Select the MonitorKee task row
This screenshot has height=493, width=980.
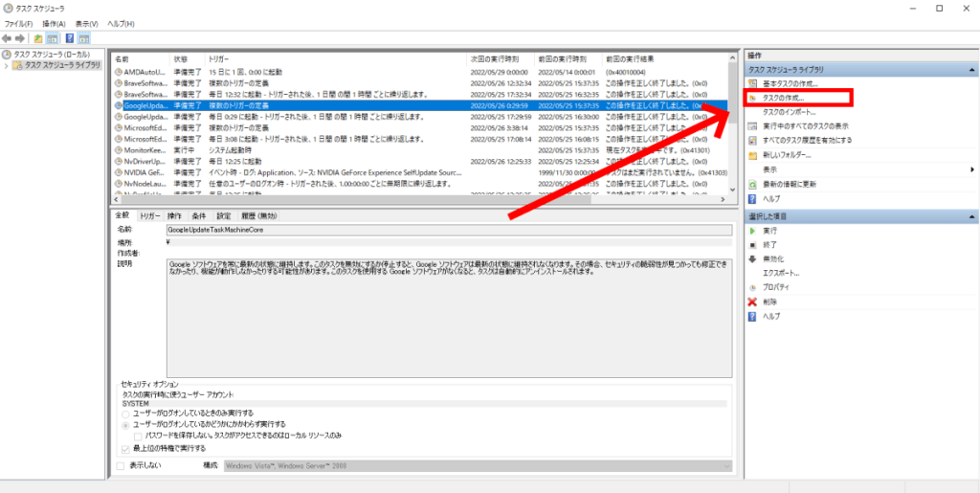[144, 150]
